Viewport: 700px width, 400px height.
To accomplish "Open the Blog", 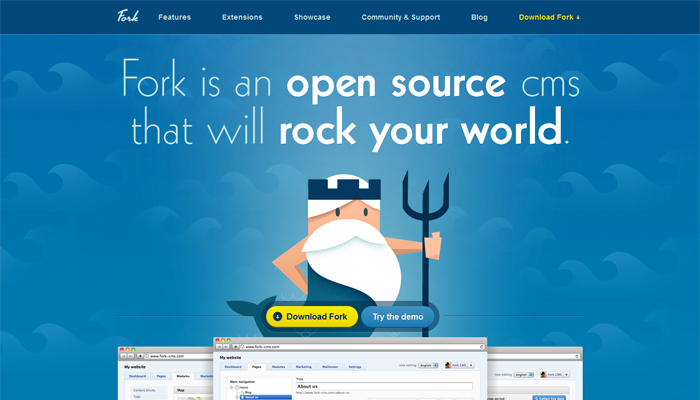I will pos(479,17).
